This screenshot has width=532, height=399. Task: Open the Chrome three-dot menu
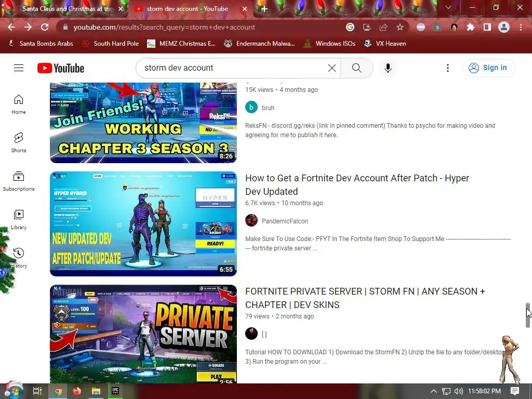521,27
